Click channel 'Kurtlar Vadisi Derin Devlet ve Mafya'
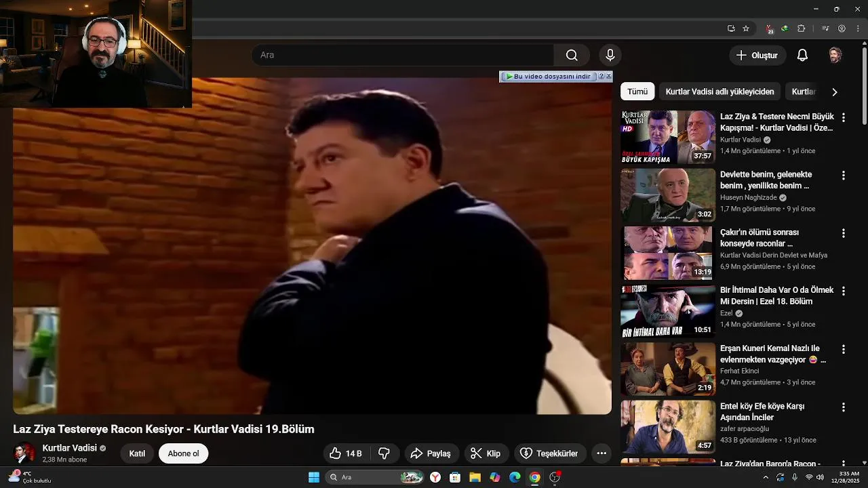Screen dimensions: 868x488 (x=774, y=256)
